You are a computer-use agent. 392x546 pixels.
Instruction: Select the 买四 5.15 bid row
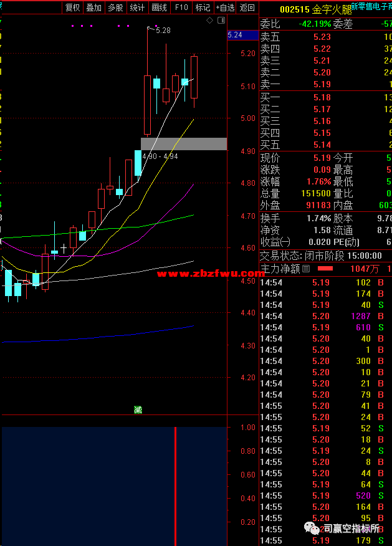pos(326,133)
